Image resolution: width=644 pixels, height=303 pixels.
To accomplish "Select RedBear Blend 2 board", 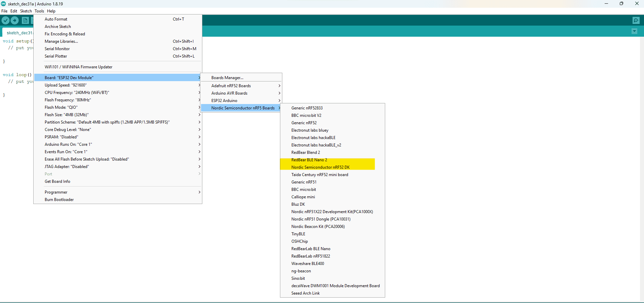I will (332, 153).
